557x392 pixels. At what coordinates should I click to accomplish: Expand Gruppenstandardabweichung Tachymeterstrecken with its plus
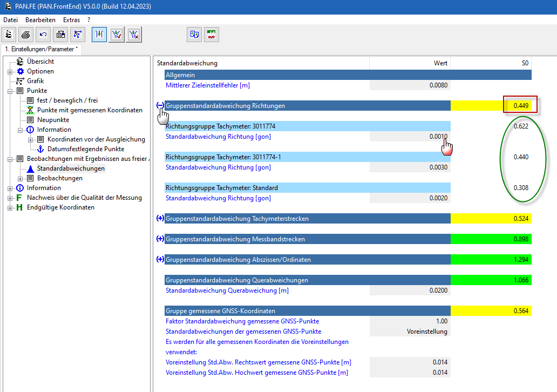click(160, 219)
